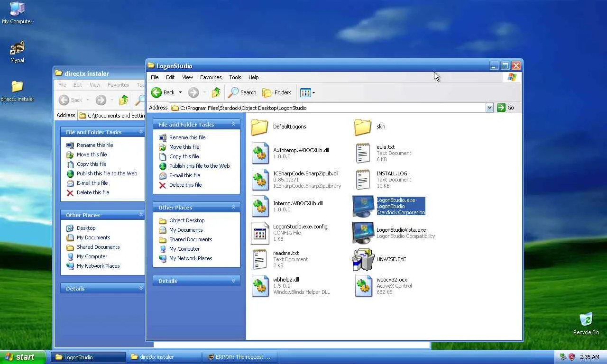Click Back button in LogonStudio window
607x364 pixels.
pos(163,92)
